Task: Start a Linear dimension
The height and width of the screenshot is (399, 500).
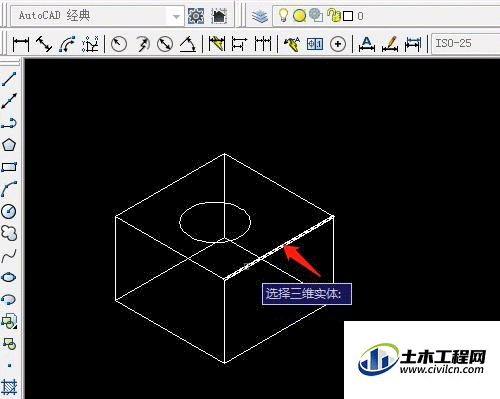Action: (x=21, y=44)
